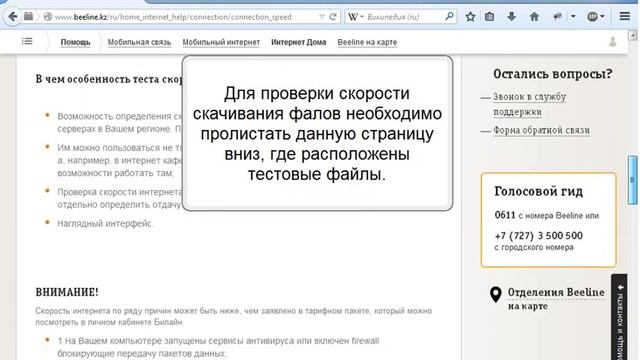Expand the dropdown arrow beside the chat icon

573,17
